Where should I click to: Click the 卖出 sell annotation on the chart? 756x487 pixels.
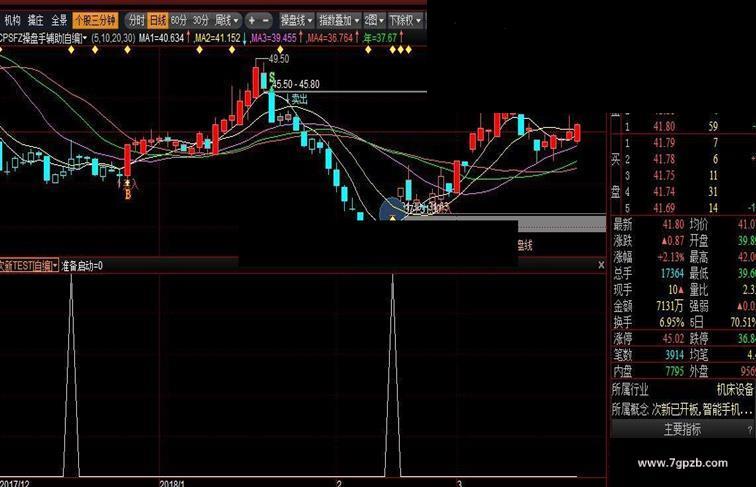tap(299, 99)
